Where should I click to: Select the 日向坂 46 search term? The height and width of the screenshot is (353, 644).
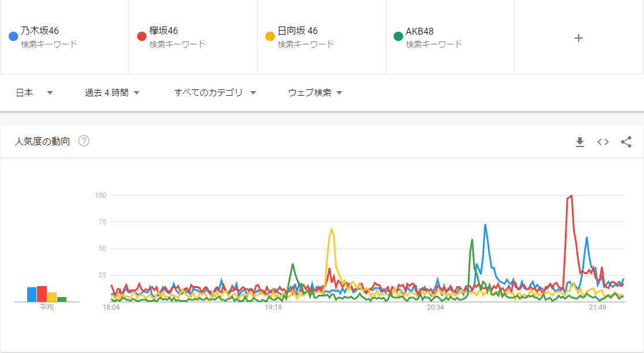[298, 31]
